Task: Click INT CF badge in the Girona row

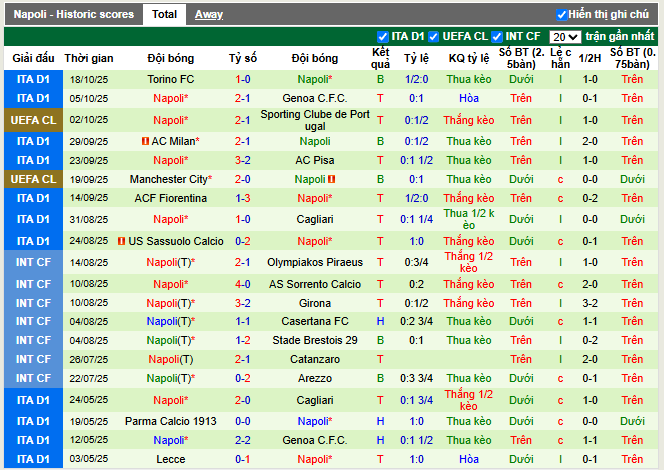Action: coord(31,303)
